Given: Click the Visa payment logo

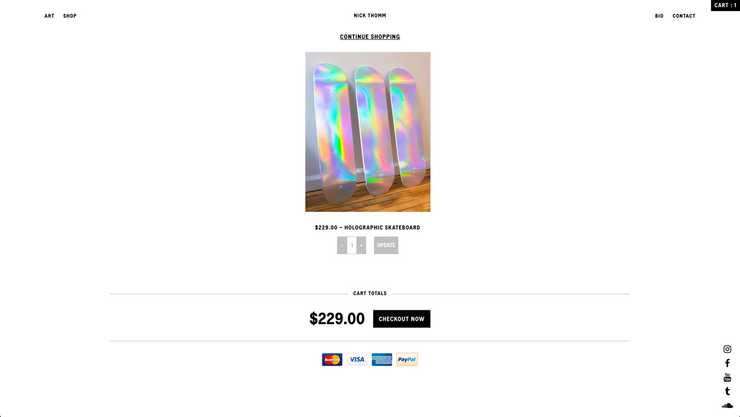Looking at the screenshot, I should pos(357,359).
